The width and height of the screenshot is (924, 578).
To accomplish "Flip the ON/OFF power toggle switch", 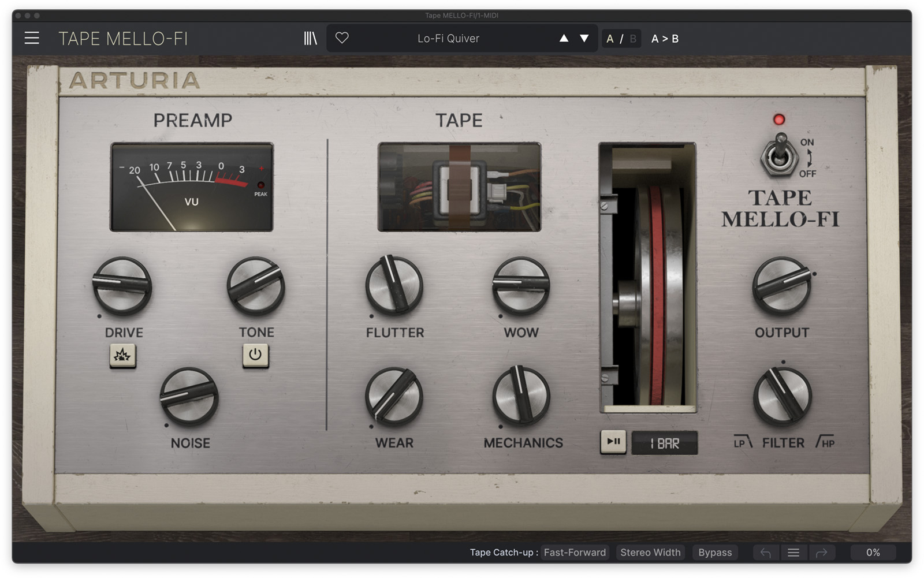I will point(779,156).
